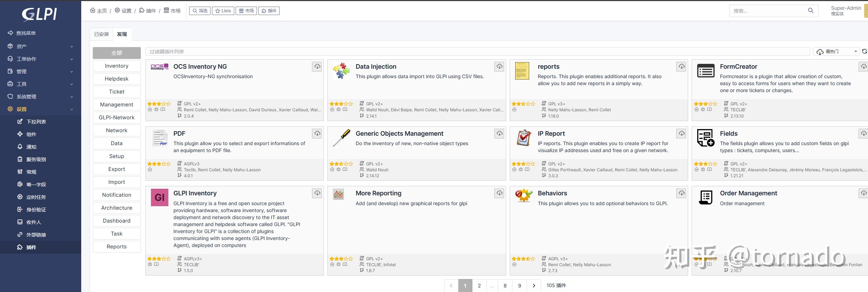Click the Data Injection puzzle icon
868x292 pixels.
click(341, 71)
